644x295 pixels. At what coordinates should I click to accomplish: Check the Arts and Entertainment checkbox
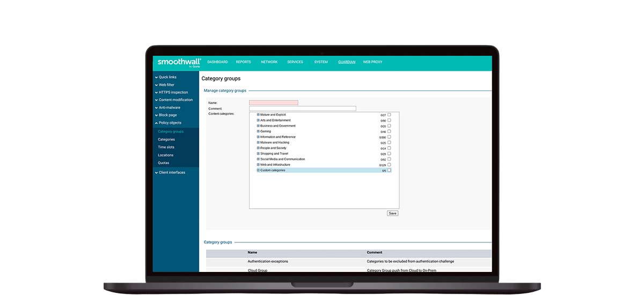pos(390,120)
